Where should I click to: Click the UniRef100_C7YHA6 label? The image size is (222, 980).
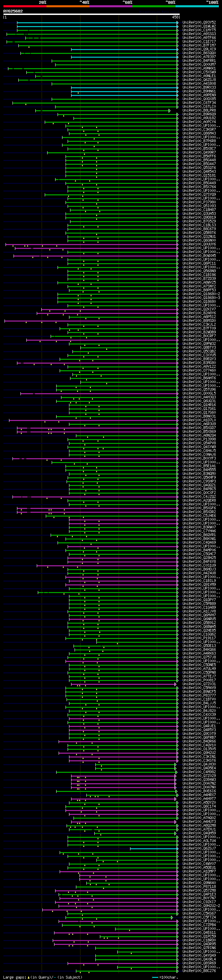pos(199,531)
